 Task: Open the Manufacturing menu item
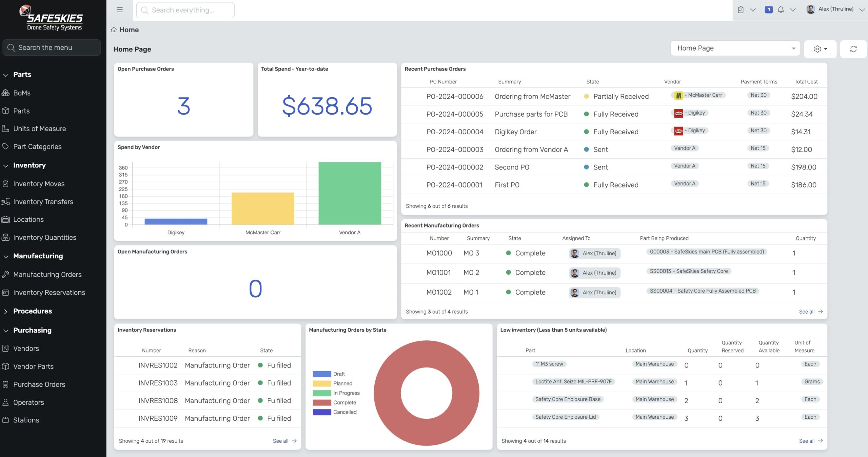pos(38,256)
